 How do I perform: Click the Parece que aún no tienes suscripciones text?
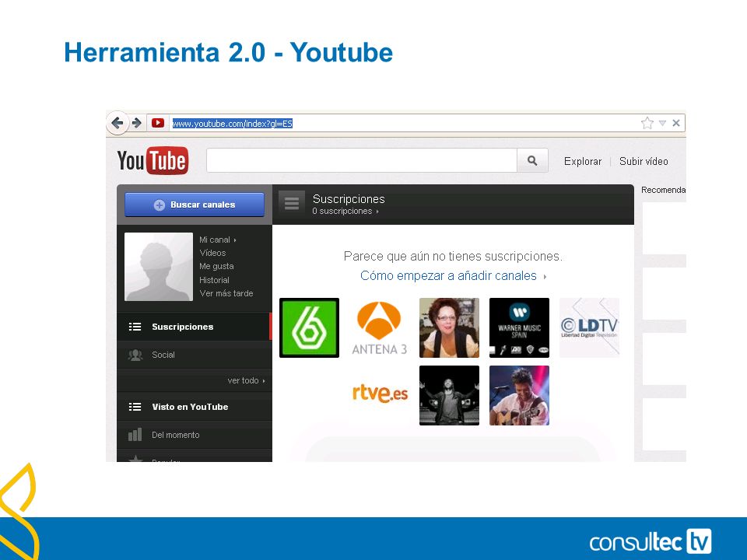[453, 256]
